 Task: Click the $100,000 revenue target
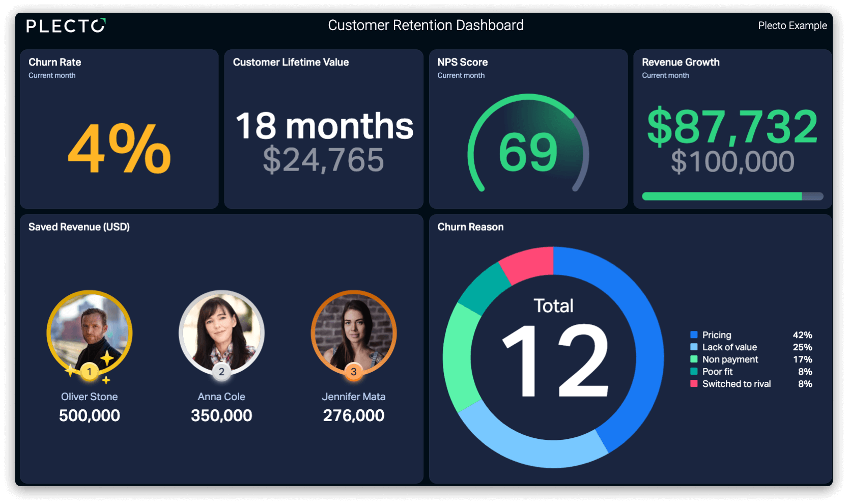point(732,161)
